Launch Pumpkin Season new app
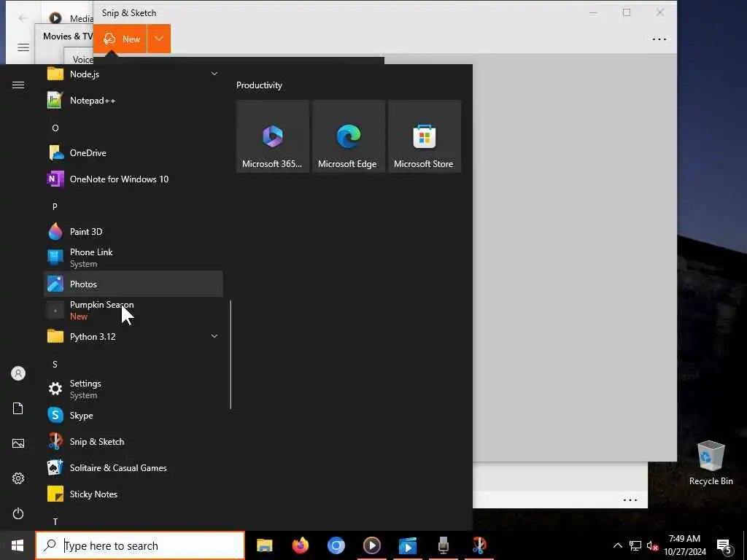Image resolution: width=747 pixels, height=560 pixels. 133,310
